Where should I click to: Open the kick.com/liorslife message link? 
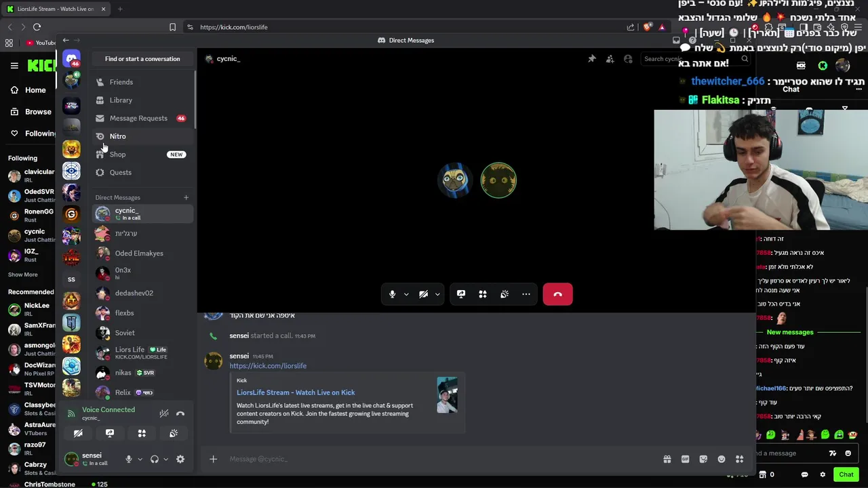268,366
